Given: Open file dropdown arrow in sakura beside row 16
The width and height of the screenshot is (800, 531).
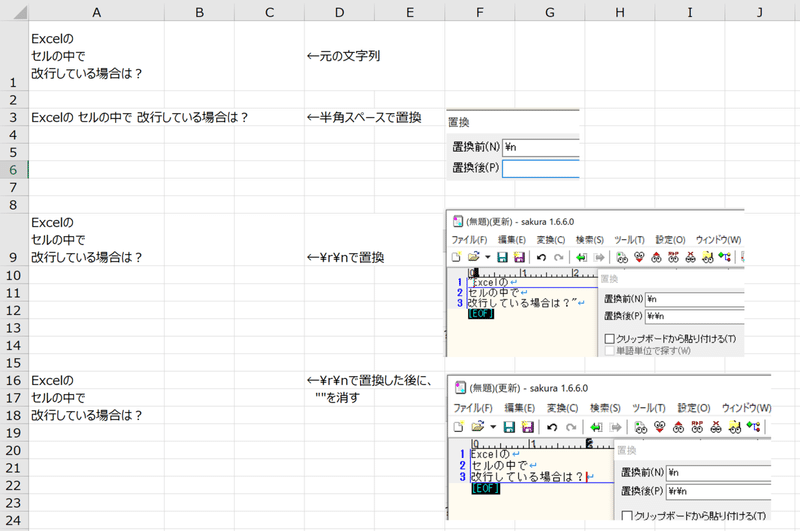Looking at the screenshot, I should coord(493,427).
